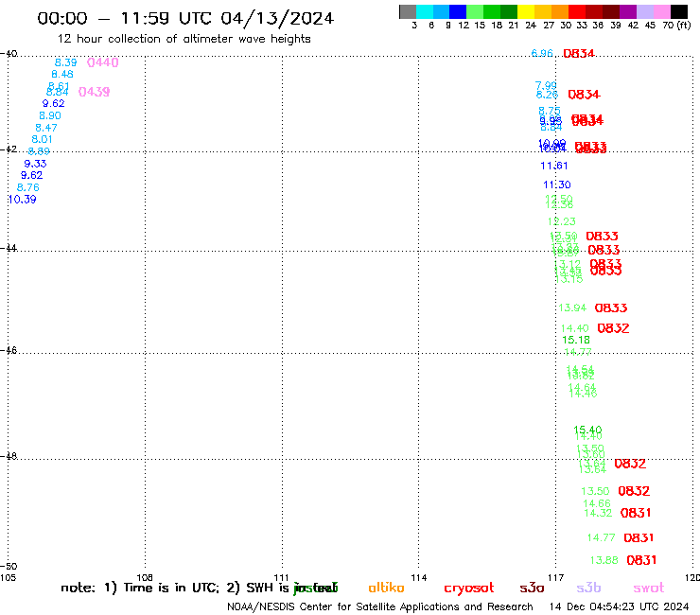The width and height of the screenshot is (700, 615).
Task: Click the NOAA/NESDIS Center attribution footer
Action: point(380,607)
